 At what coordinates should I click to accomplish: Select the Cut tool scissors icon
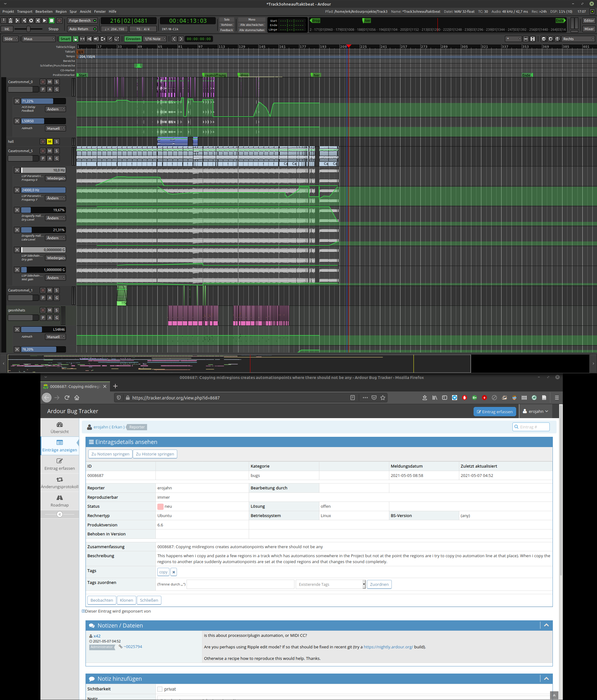click(x=89, y=39)
